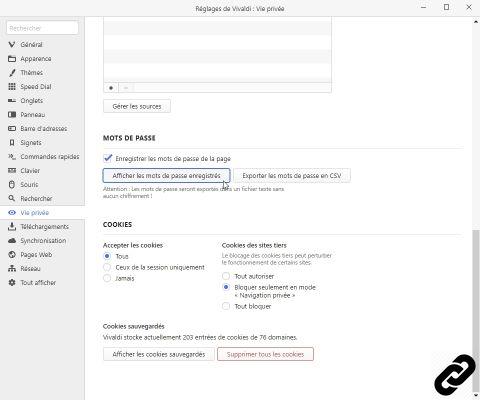Open Synchronisation settings section

click(x=43, y=241)
